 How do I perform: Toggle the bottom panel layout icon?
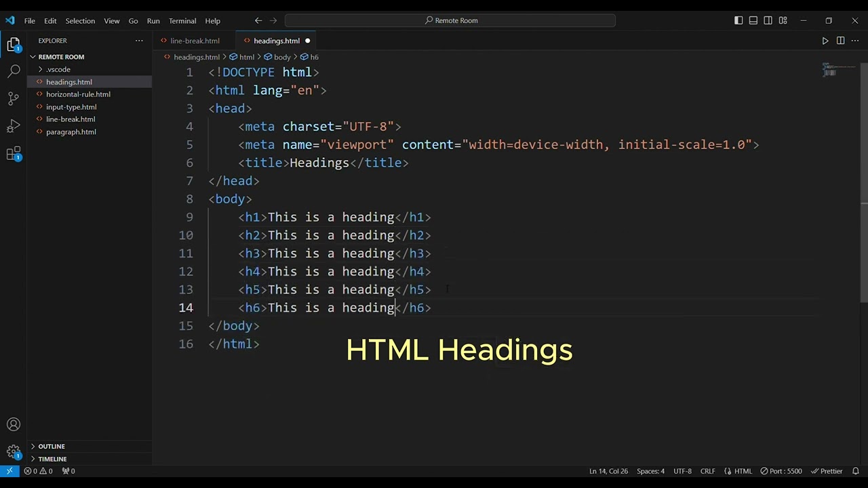753,20
